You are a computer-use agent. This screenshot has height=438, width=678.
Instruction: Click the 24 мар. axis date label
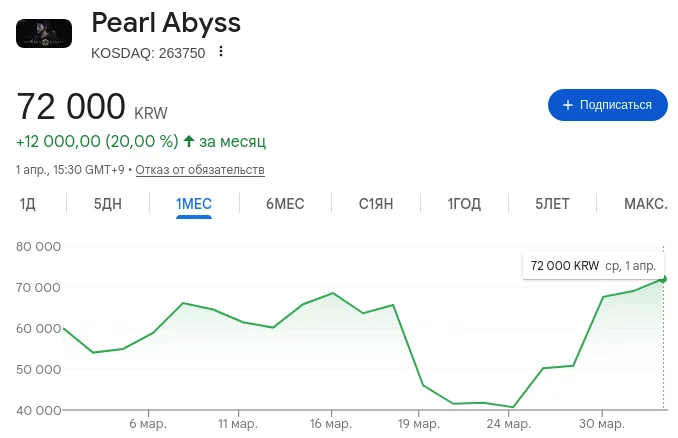point(508,424)
